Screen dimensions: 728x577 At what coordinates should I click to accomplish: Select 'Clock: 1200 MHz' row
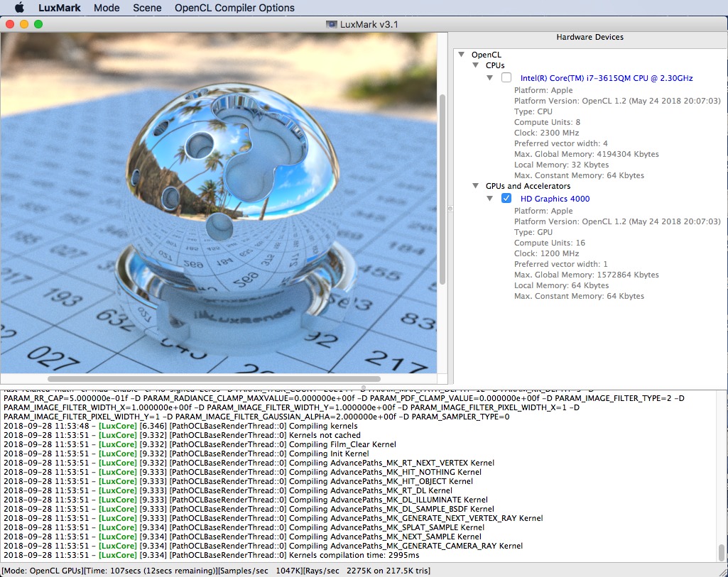pyautogui.click(x=546, y=253)
